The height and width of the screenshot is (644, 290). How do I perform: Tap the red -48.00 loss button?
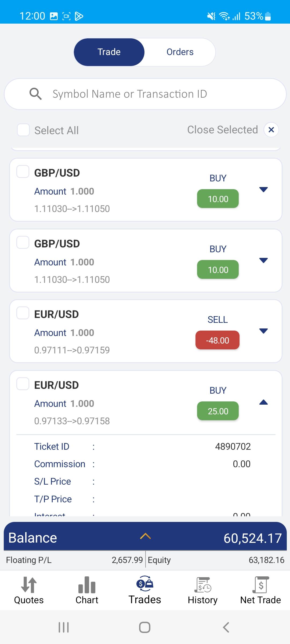218,340
